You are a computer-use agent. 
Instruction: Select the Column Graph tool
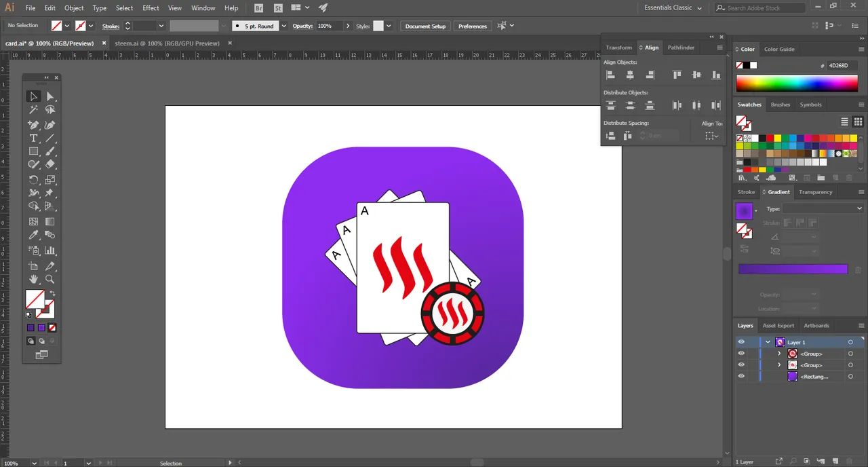click(x=50, y=250)
